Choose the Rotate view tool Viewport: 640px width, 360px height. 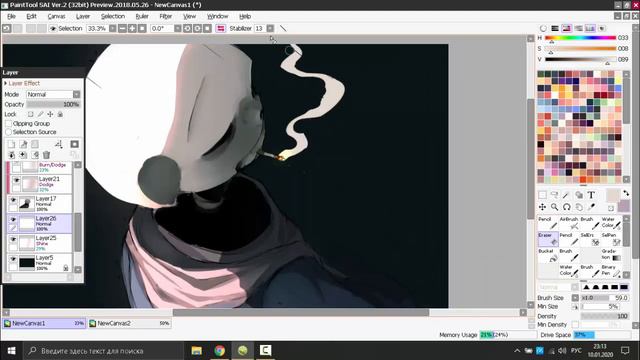click(567, 207)
